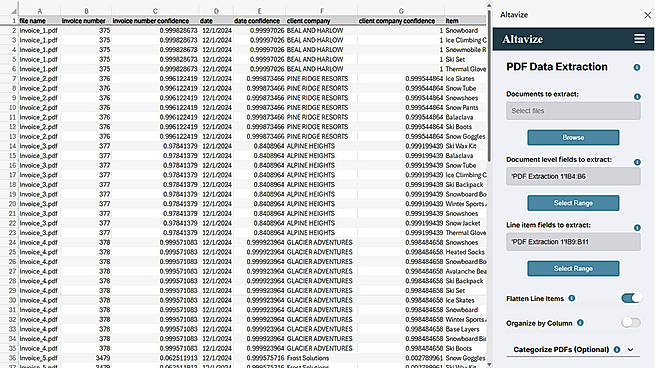Click the Invoice_2.pdf cell in row 7
The width and height of the screenshot is (655, 368).
(x=40, y=79)
